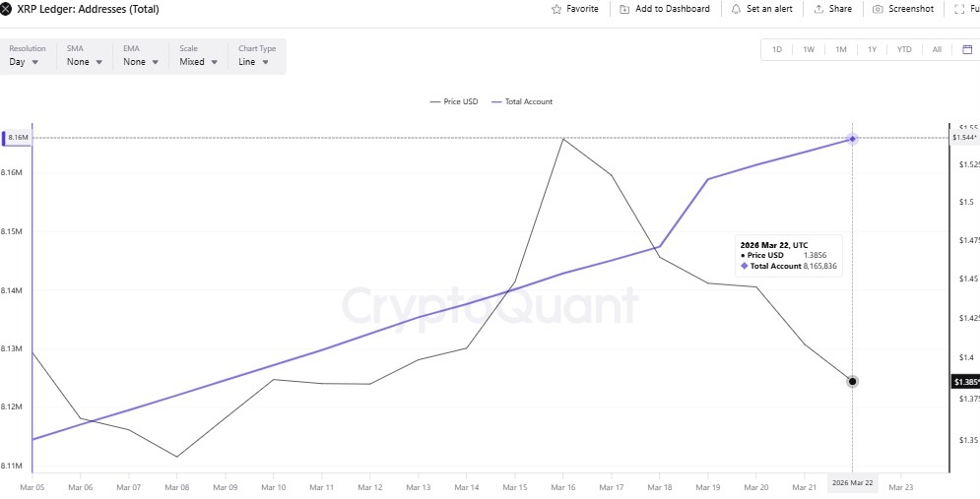Click the Set an alert bell icon

coord(736,9)
